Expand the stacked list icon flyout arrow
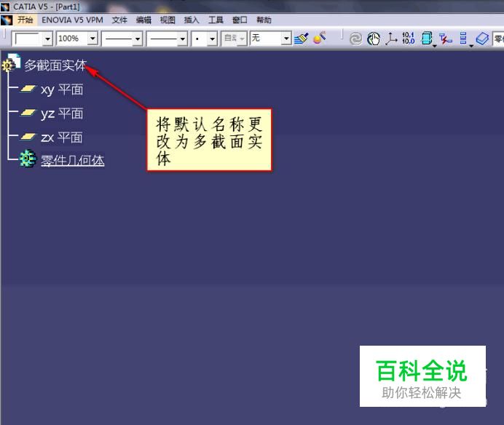This screenshot has width=504, height=425. coord(471,47)
